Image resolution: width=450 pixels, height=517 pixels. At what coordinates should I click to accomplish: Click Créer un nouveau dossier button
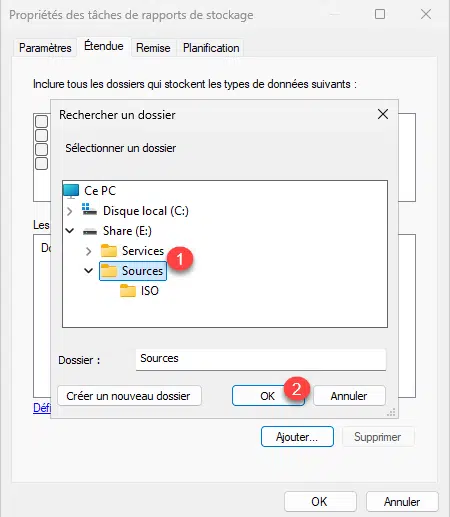129,396
